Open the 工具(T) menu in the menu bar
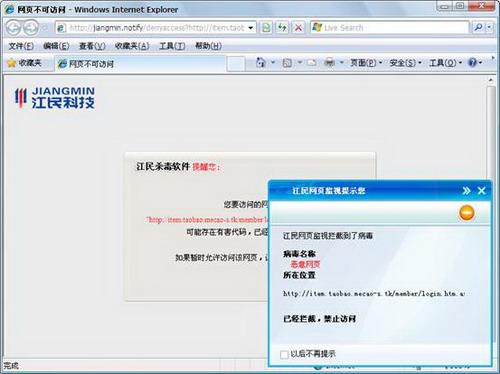 [x=172, y=46]
